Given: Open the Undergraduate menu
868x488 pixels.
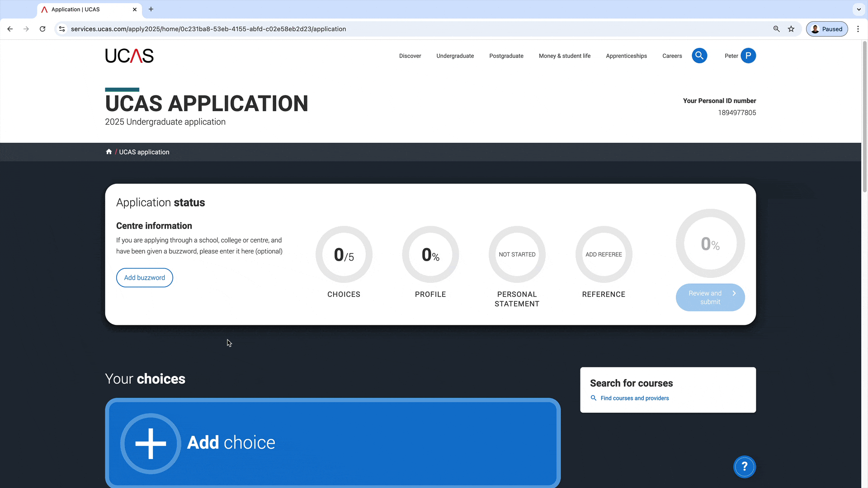Looking at the screenshot, I should click(x=455, y=56).
